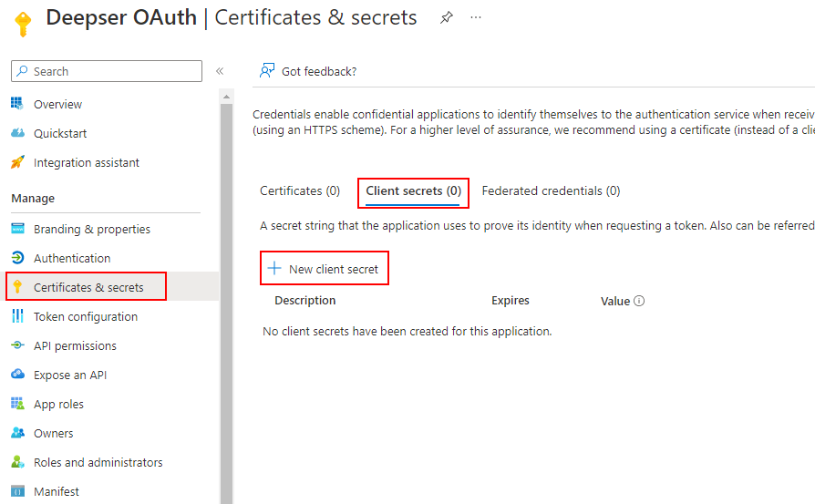Go to API permissions
815x504 pixels.
(x=75, y=345)
